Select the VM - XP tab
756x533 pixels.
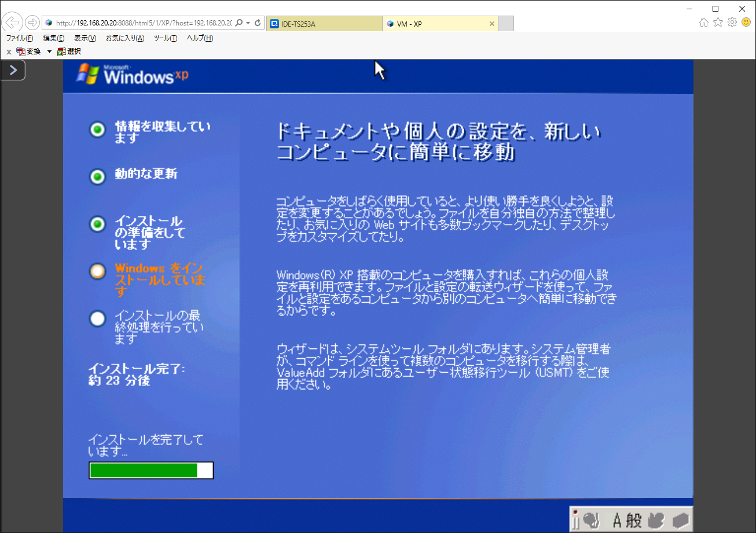440,24
